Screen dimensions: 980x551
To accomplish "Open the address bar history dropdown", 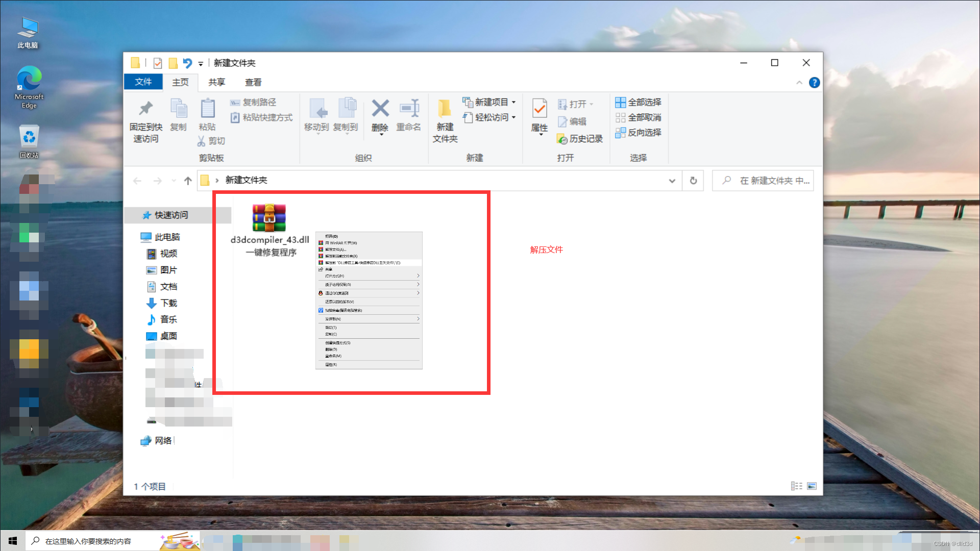I will pyautogui.click(x=672, y=180).
